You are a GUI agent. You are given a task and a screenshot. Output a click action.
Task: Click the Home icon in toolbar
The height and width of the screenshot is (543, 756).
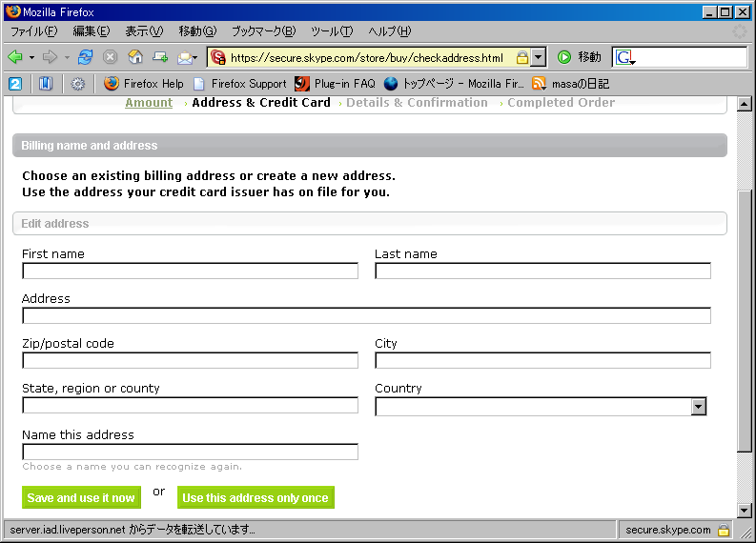click(x=135, y=57)
